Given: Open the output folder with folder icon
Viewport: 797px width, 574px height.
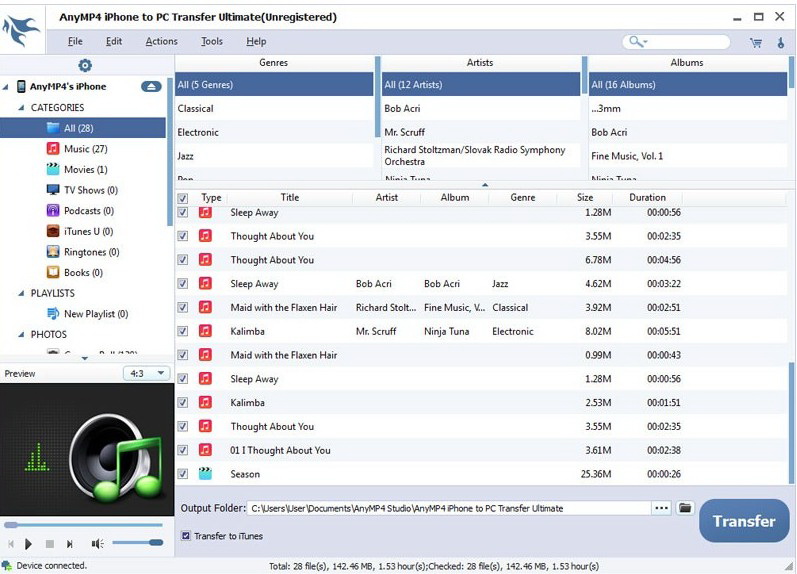Looking at the screenshot, I should (685, 508).
